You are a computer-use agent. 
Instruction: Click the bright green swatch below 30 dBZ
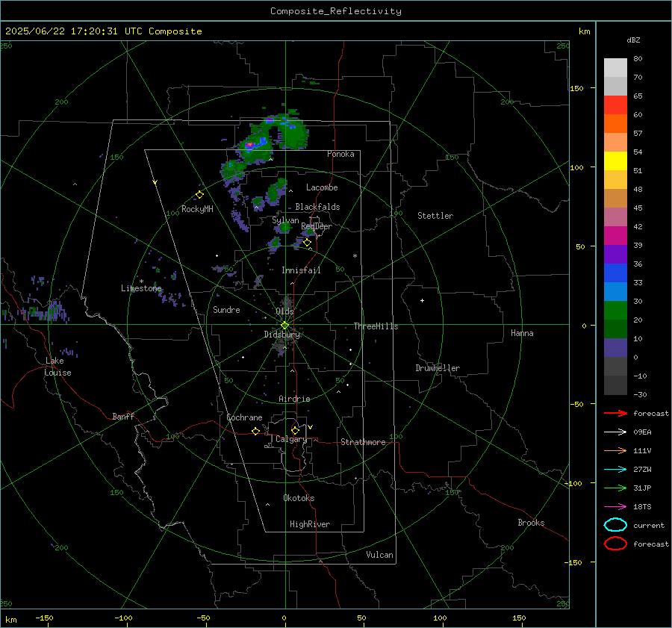[x=615, y=310]
